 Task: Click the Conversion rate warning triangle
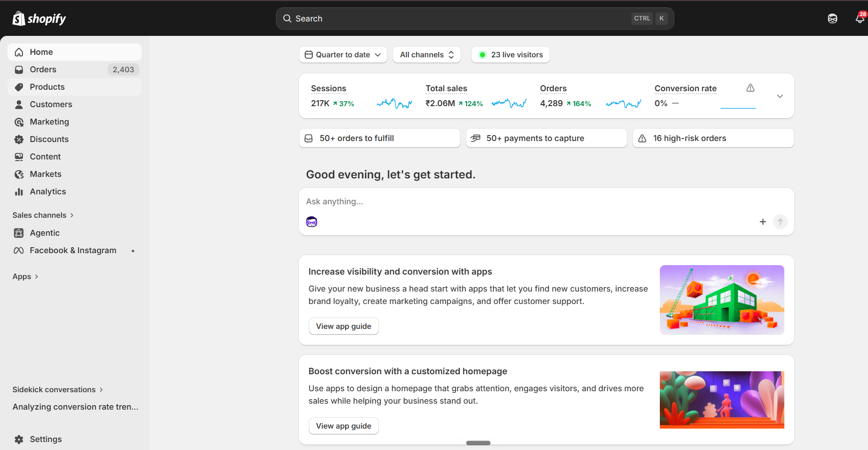click(x=750, y=88)
